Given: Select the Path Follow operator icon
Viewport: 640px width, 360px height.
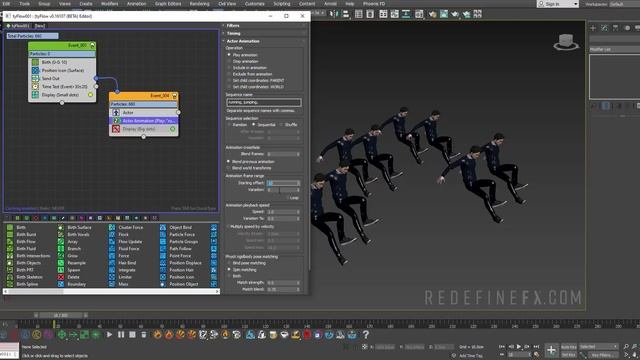Looking at the screenshot, I should pos(163,249).
